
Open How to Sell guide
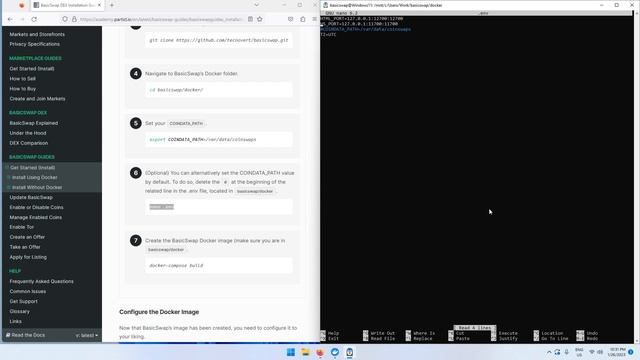click(x=22, y=79)
